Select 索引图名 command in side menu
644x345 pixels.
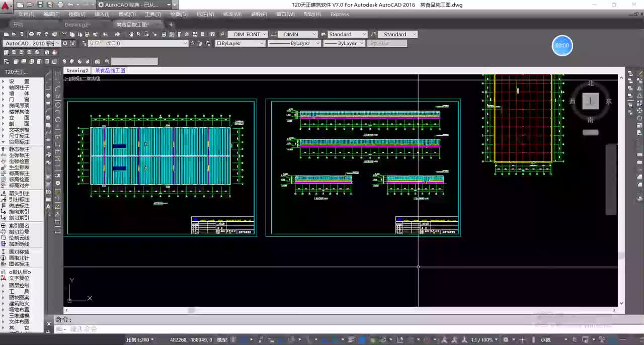tap(19, 226)
